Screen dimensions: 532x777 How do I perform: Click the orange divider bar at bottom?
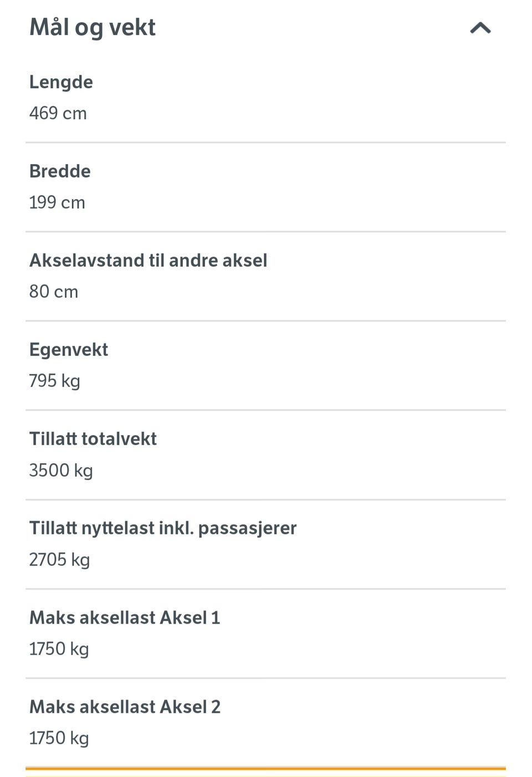point(265,769)
